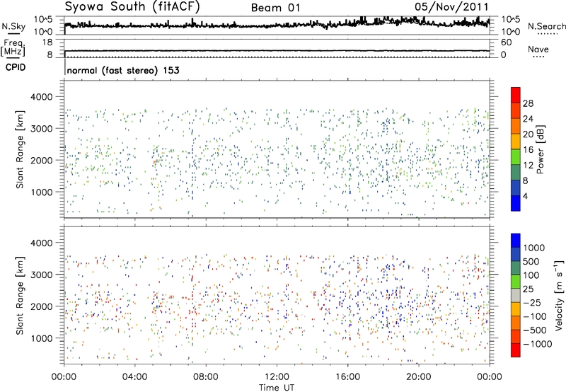Click the blue bottom Power colorbar segment
566x392 pixels.
(516, 203)
